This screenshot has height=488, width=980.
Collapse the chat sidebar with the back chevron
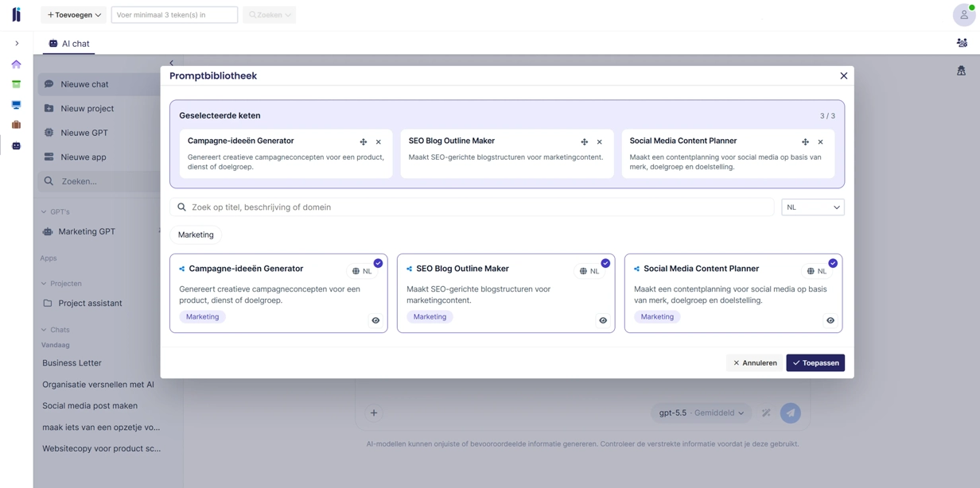click(x=172, y=64)
